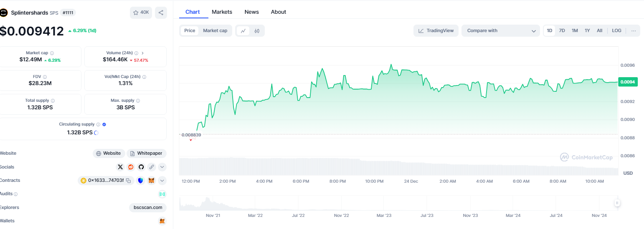Image resolution: width=644 pixels, height=229 pixels.
Task: Select the 1M time range
Action: [575, 30]
